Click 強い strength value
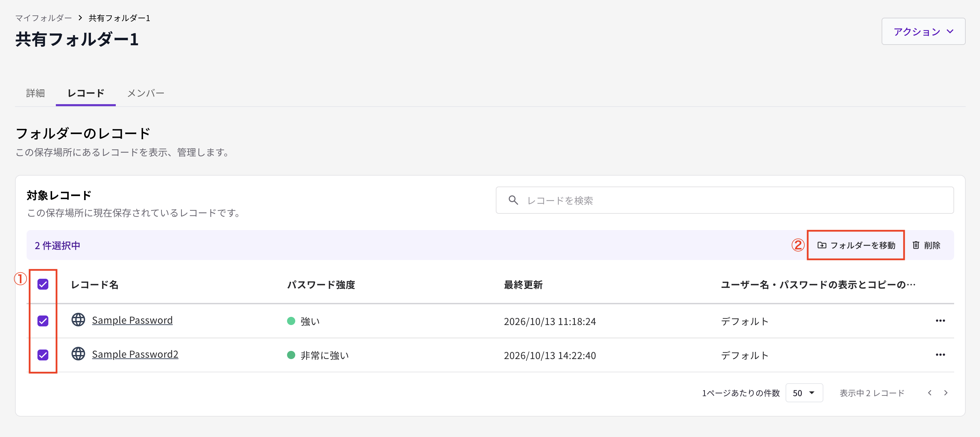This screenshot has width=980, height=437. (310, 321)
